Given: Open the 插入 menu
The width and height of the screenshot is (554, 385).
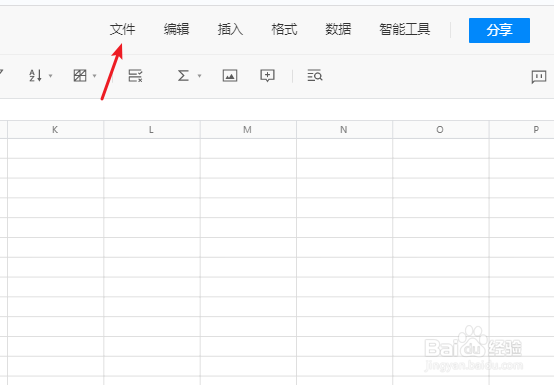Looking at the screenshot, I should pyautogui.click(x=230, y=29).
